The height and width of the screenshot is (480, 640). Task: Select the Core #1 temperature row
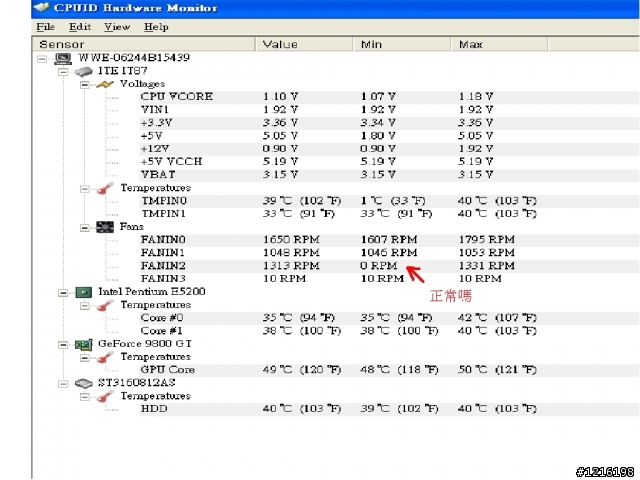[x=389, y=331]
